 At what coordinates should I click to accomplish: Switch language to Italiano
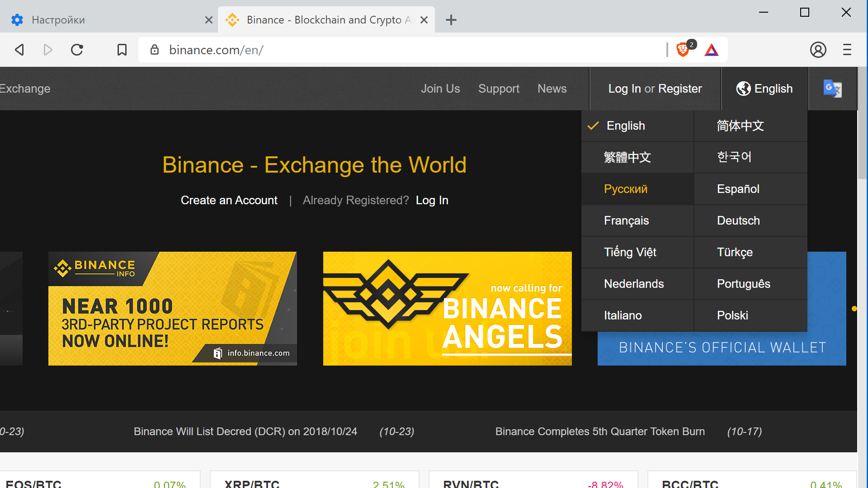[637, 315]
